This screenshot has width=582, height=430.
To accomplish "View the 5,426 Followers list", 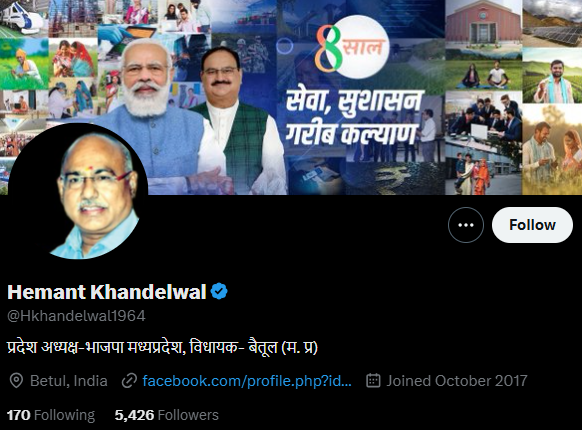I will point(167,415).
